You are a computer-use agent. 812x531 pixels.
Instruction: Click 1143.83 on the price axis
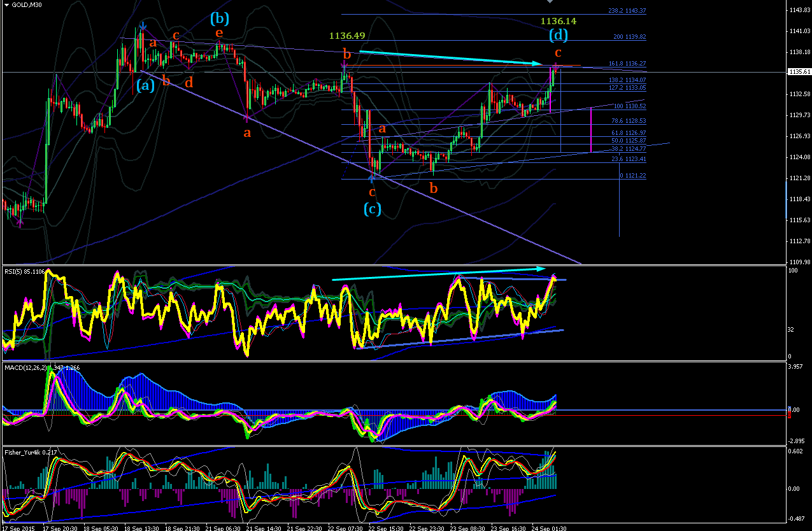pyautogui.click(x=799, y=10)
